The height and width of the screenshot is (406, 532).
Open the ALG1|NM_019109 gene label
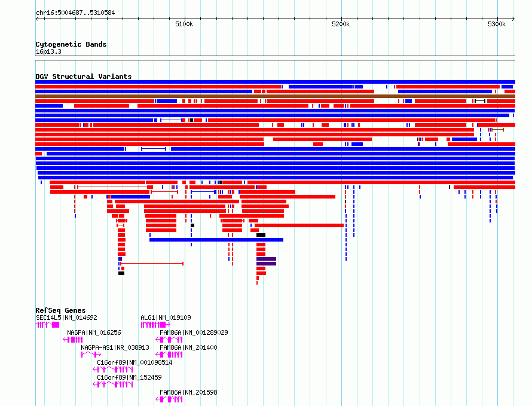(x=166, y=318)
